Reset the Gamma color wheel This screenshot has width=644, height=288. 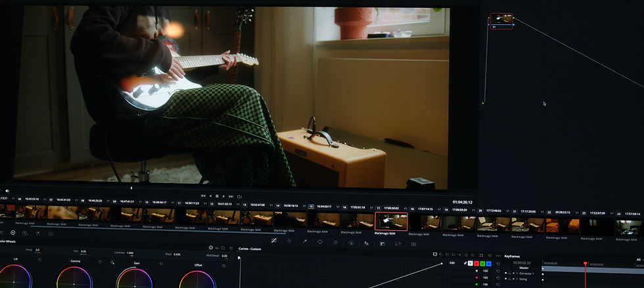click(x=100, y=262)
